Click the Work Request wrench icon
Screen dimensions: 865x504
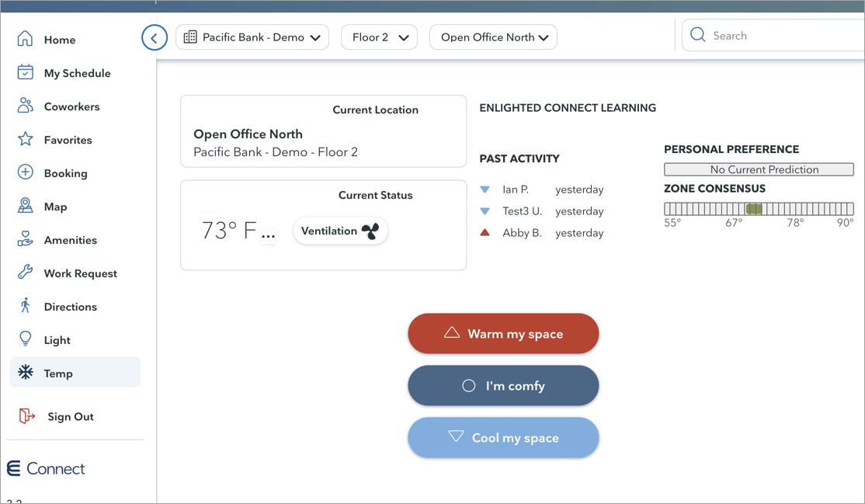click(25, 272)
